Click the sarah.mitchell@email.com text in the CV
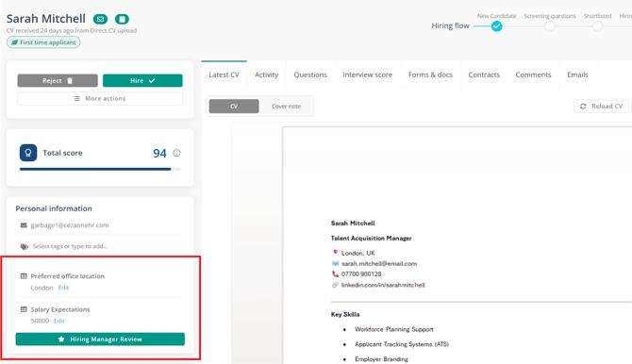 click(x=379, y=264)
